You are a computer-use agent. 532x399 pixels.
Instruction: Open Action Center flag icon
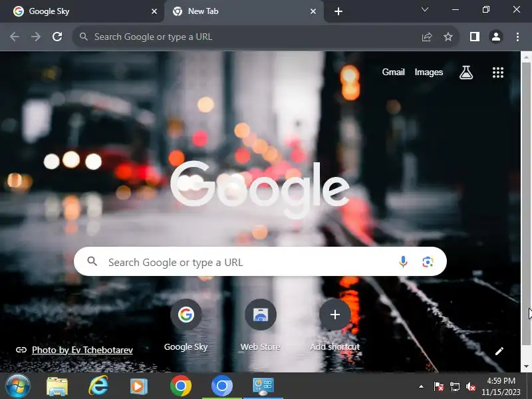[438, 386]
